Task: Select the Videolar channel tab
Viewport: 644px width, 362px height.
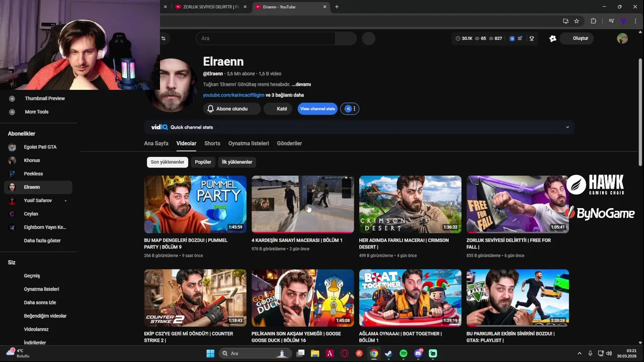Action: pos(186,143)
